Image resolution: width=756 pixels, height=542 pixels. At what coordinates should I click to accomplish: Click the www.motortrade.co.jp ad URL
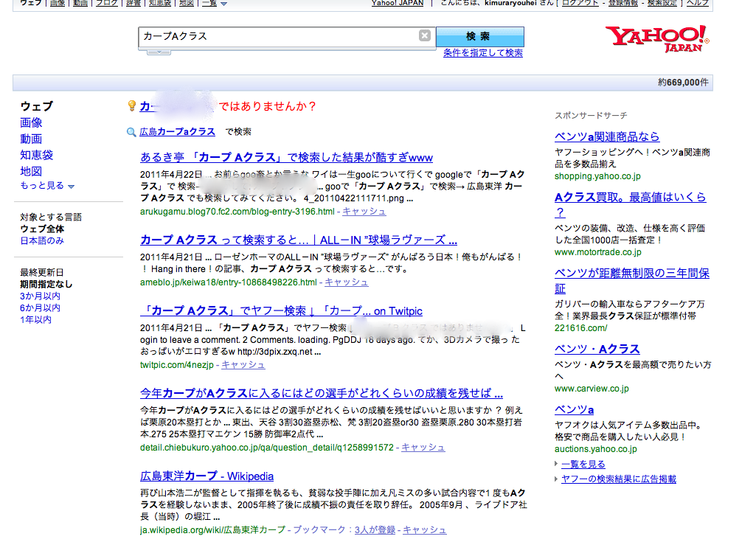pyautogui.click(x=598, y=252)
